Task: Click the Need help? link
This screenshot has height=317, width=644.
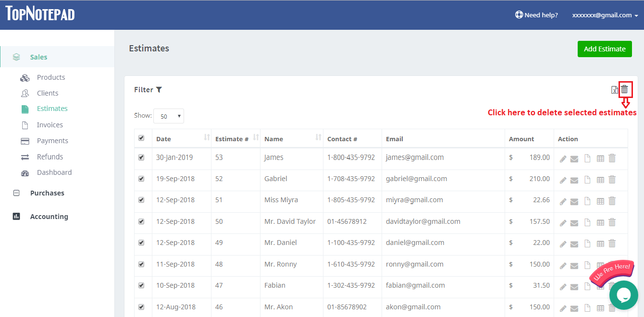Action: (x=536, y=15)
